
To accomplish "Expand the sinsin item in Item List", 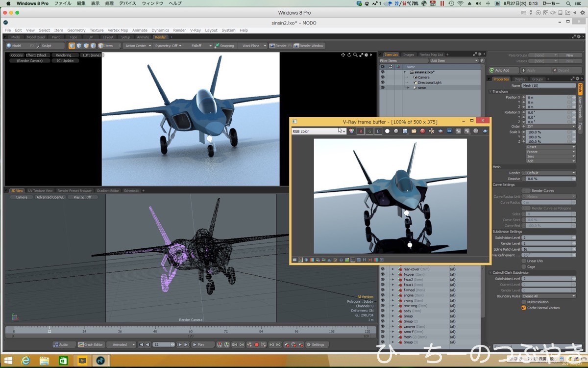I will (x=408, y=88).
